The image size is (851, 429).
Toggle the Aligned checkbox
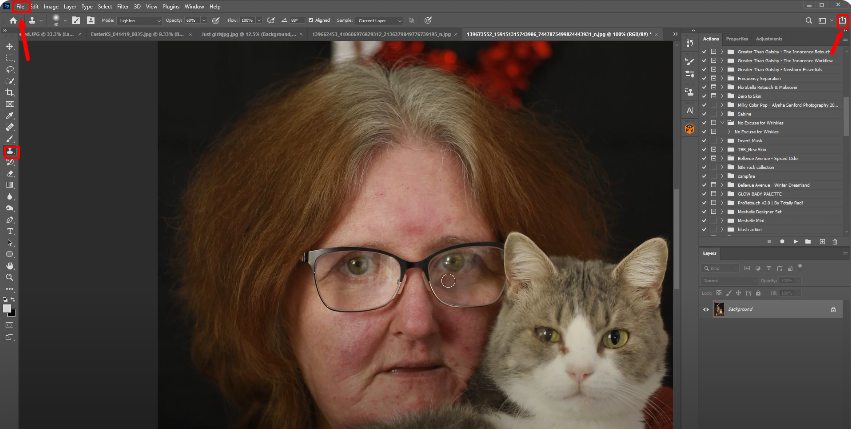click(x=311, y=21)
